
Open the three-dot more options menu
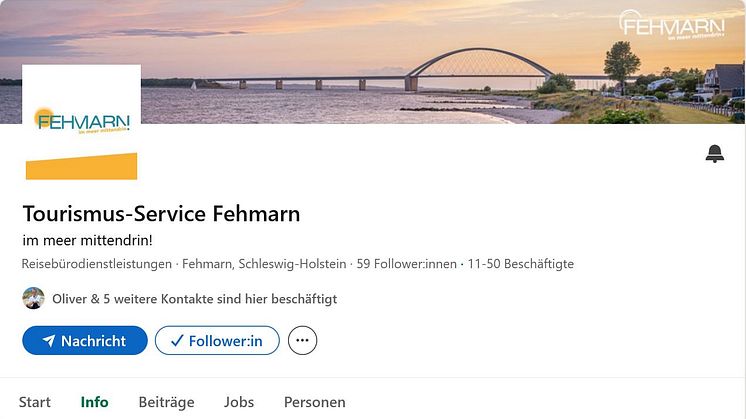[x=302, y=341]
